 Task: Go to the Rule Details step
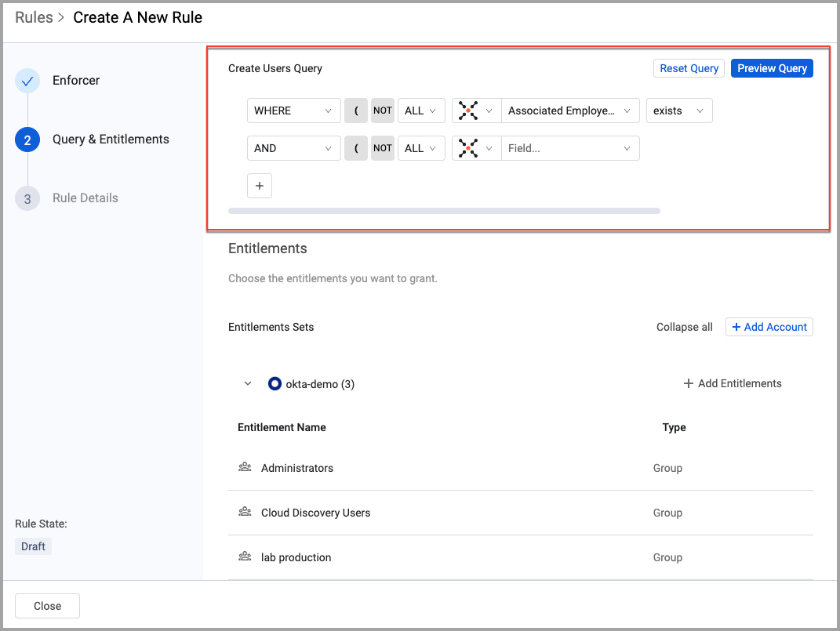(85, 198)
